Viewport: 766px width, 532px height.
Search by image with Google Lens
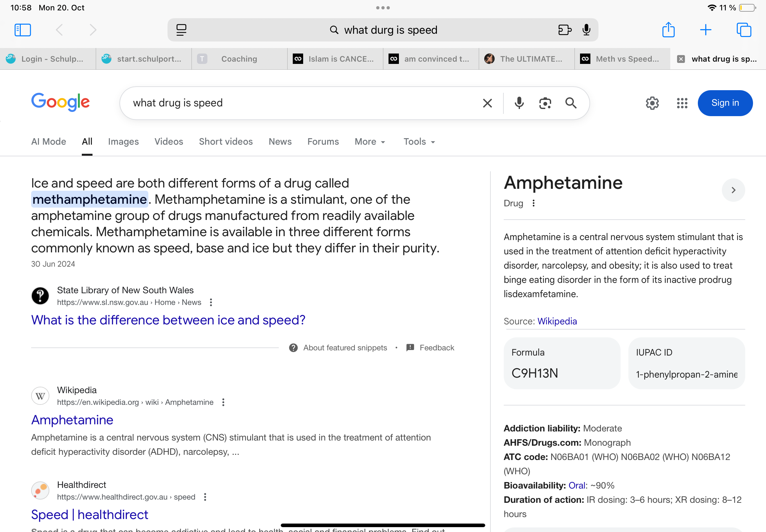545,103
